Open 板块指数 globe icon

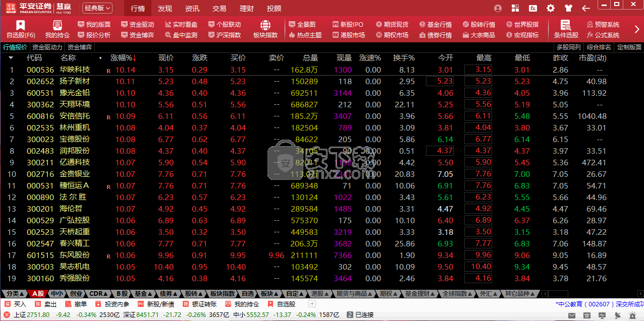pyautogui.click(x=265, y=29)
